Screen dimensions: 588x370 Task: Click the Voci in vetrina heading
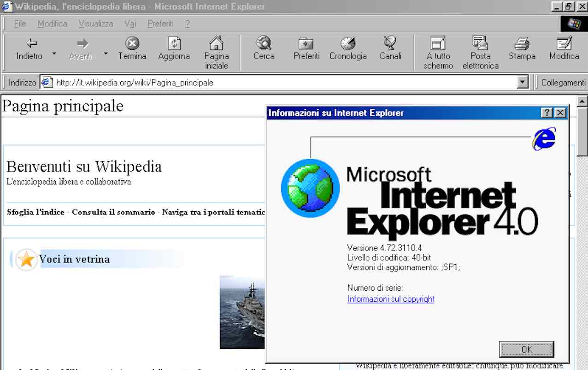(x=74, y=259)
